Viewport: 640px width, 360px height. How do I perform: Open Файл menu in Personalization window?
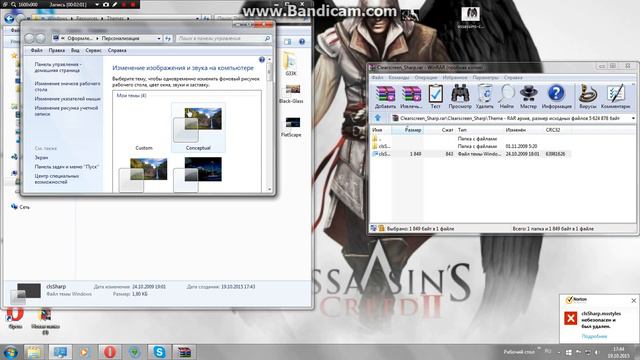coord(36,50)
